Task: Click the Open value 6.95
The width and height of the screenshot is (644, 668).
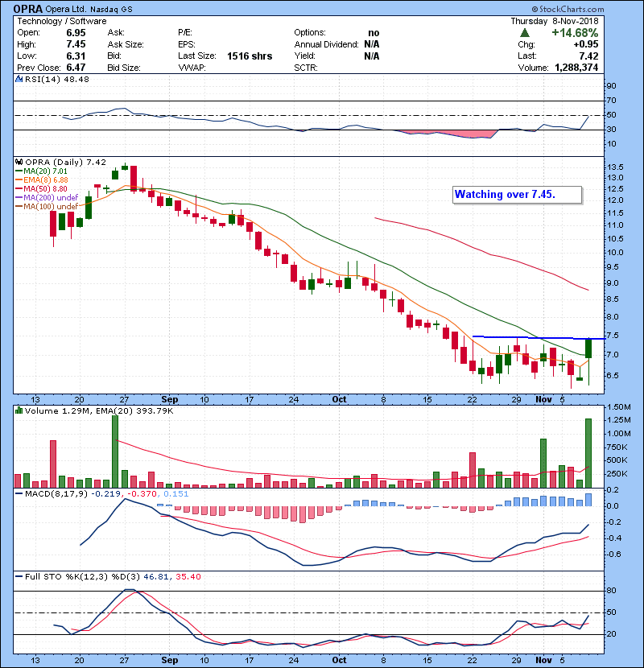Action: point(76,33)
